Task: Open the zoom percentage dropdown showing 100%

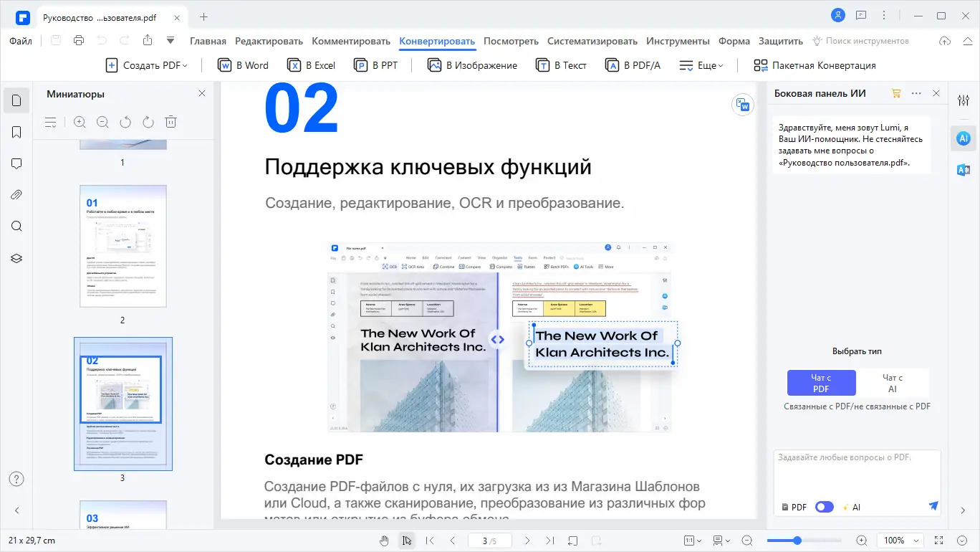Action: click(x=900, y=540)
